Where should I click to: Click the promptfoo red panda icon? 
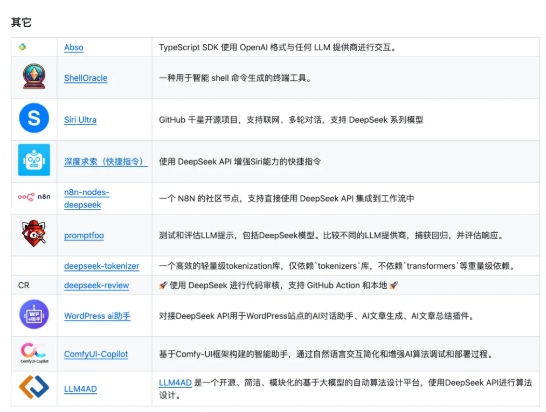point(34,233)
